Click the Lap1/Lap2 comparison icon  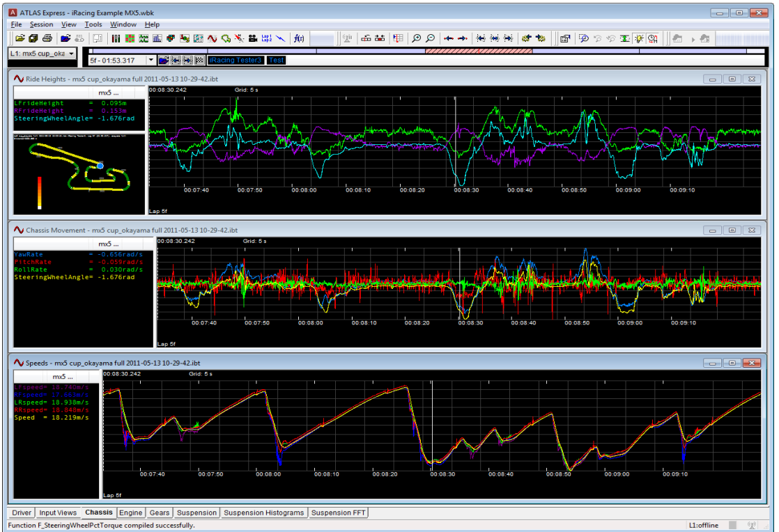click(x=266, y=38)
